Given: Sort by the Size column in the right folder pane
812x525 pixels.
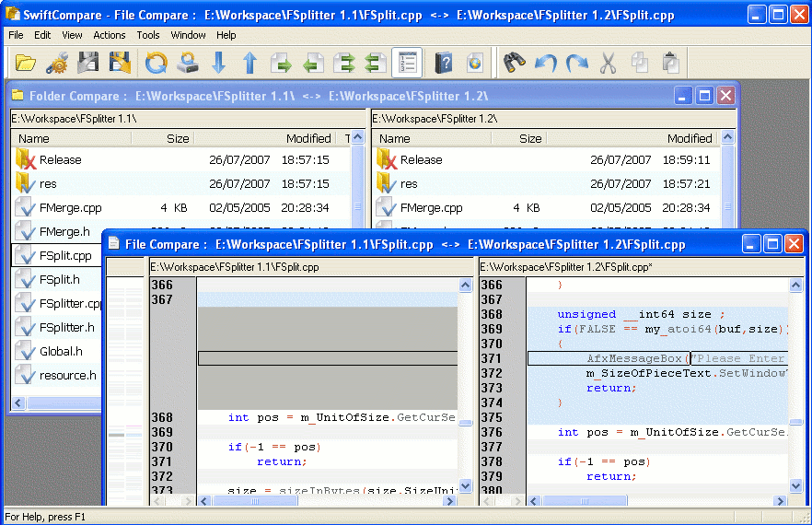Looking at the screenshot, I should coord(519,138).
